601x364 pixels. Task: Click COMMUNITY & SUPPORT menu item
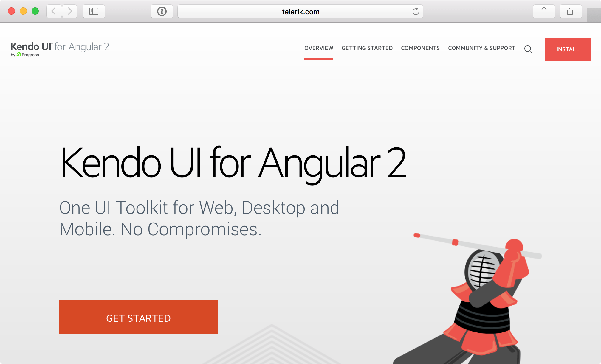(x=482, y=48)
